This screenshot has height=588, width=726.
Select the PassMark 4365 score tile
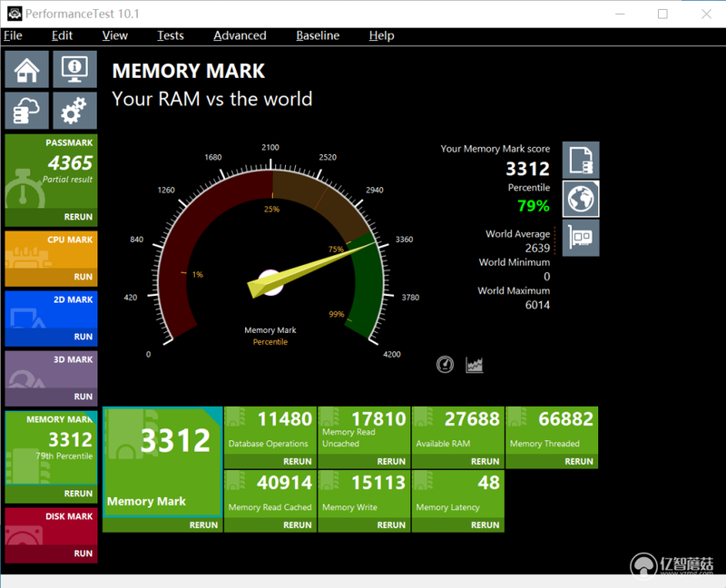click(x=51, y=171)
